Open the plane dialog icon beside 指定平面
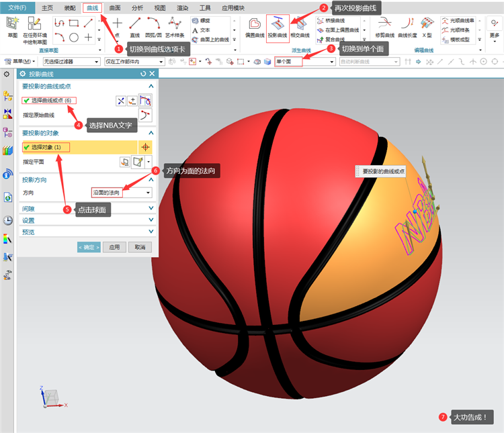Image resolution: width=504 pixels, height=433 pixels. (125, 162)
